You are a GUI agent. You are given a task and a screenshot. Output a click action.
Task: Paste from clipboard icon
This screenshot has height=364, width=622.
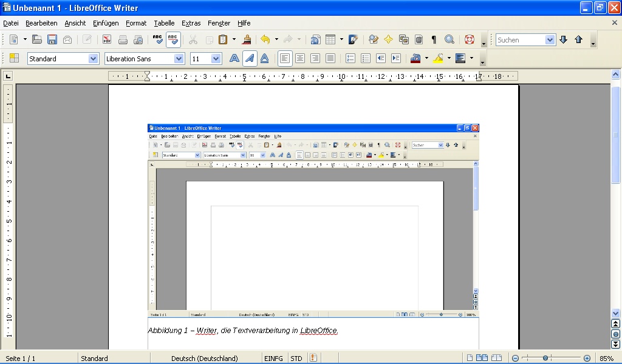(223, 39)
